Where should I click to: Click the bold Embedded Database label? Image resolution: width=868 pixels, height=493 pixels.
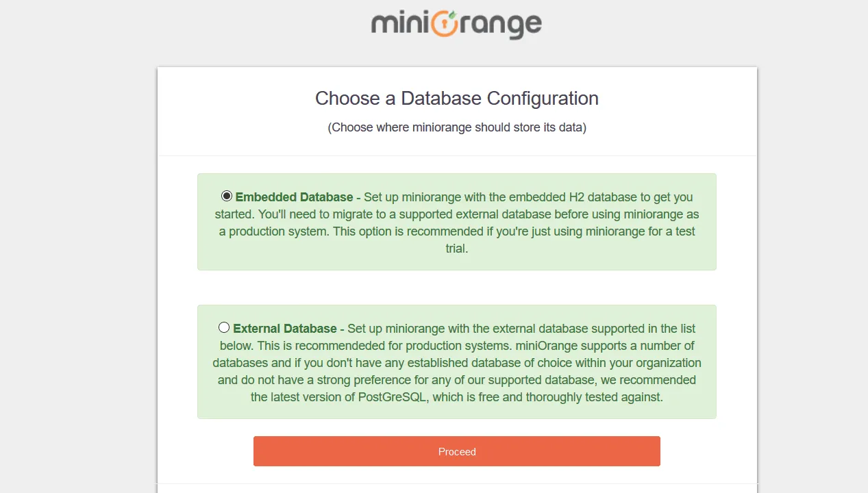tap(294, 197)
